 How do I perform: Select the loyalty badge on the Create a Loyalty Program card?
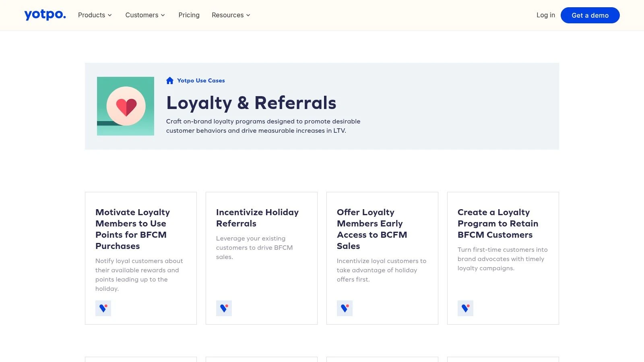[465, 308]
